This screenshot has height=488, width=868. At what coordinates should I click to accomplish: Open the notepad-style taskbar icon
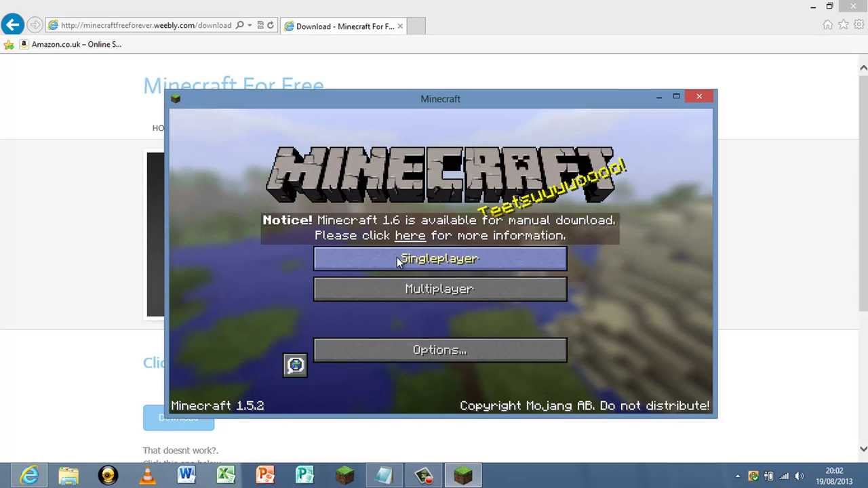tap(384, 475)
